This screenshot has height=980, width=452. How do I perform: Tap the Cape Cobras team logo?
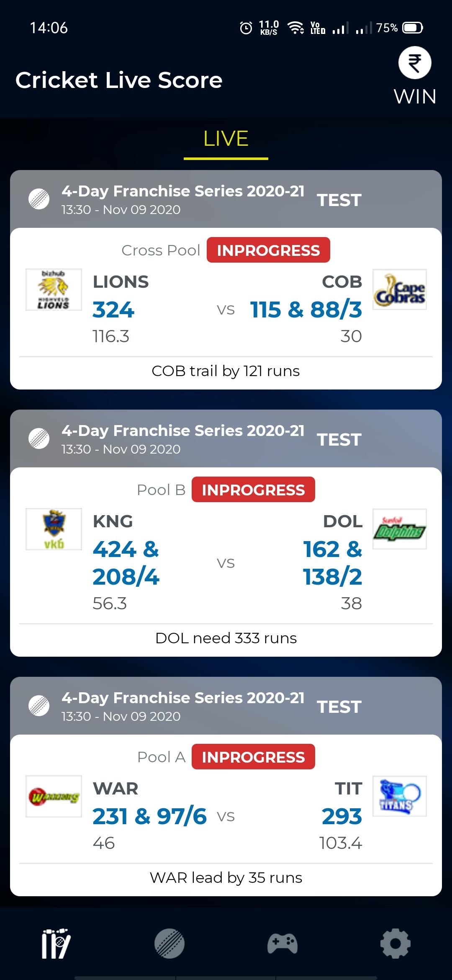tap(400, 289)
